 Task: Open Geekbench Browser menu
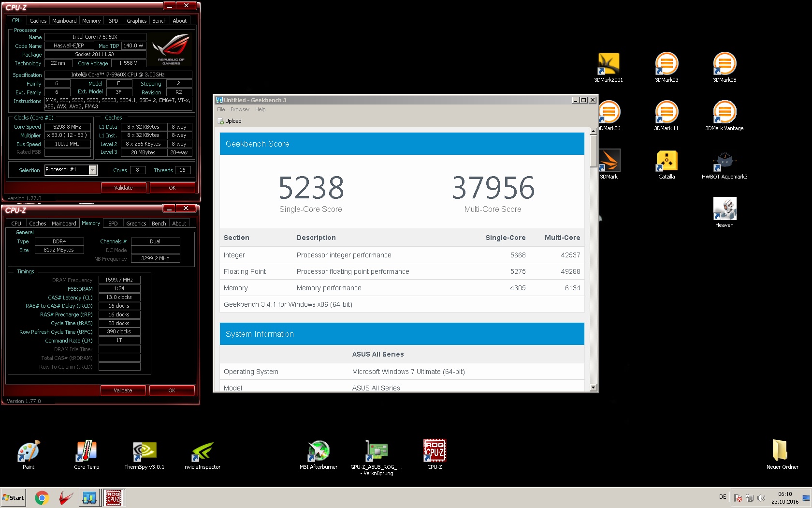[240, 109]
